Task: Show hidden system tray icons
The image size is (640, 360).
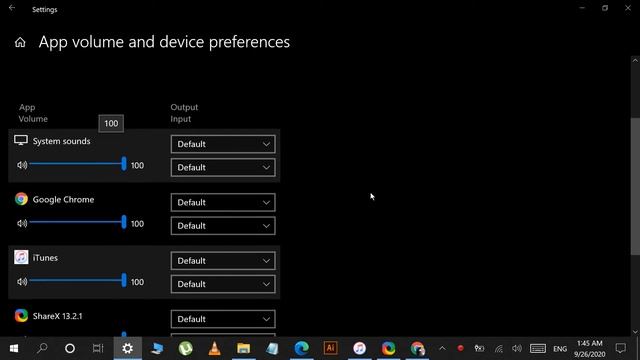Action: click(442, 348)
